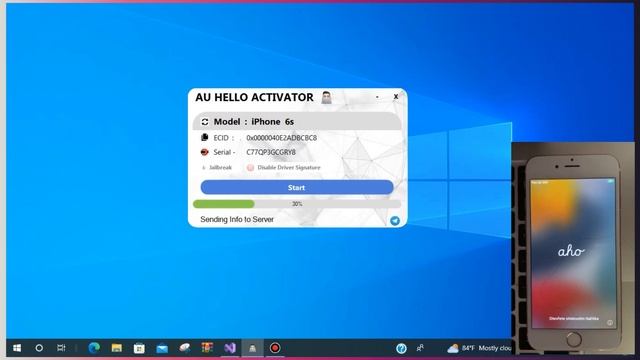
Task: Open the WinRAR icon in the taskbar
Action: (x=207, y=348)
